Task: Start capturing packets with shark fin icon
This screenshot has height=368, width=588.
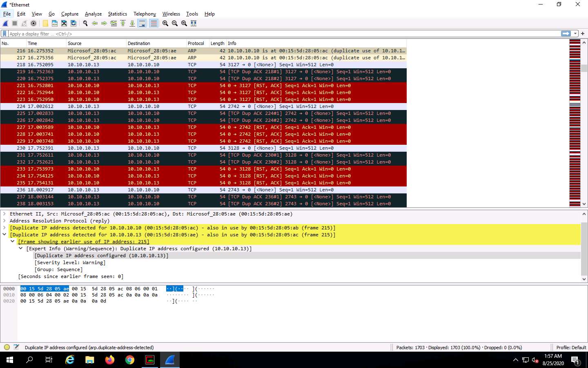Action: click(x=6, y=23)
